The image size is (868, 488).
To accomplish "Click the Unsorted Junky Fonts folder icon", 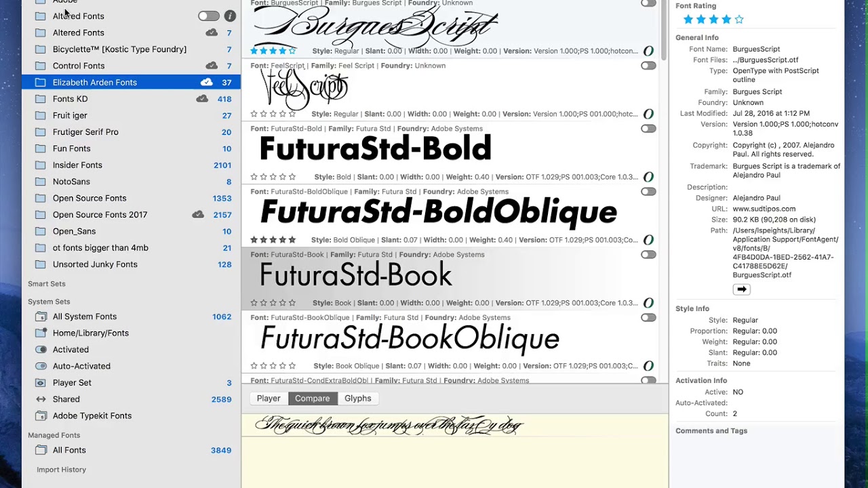I will click(x=41, y=264).
